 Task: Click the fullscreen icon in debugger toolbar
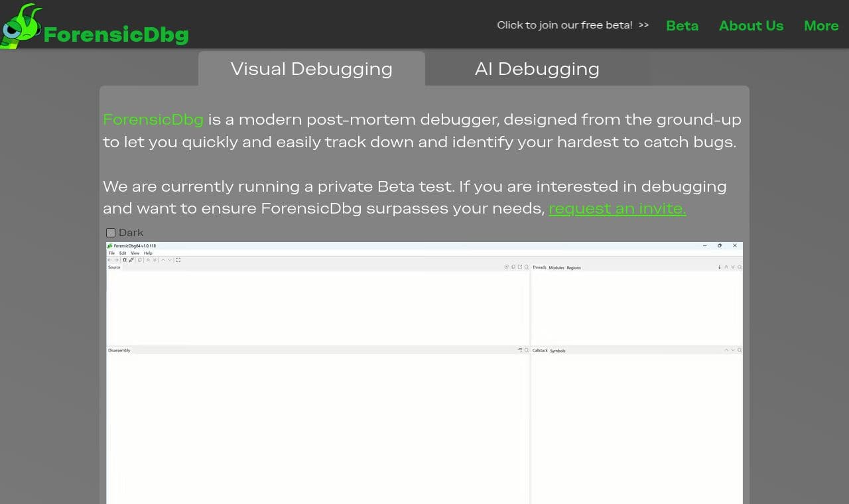pos(178,260)
